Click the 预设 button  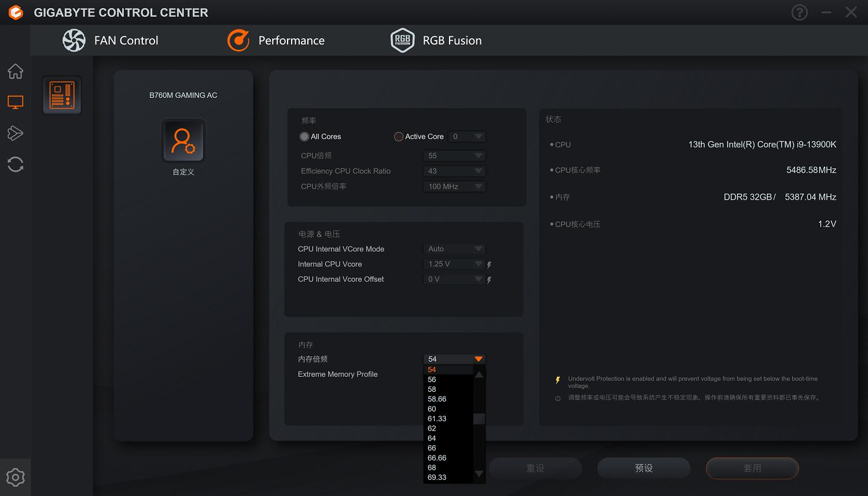click(643, 468)
